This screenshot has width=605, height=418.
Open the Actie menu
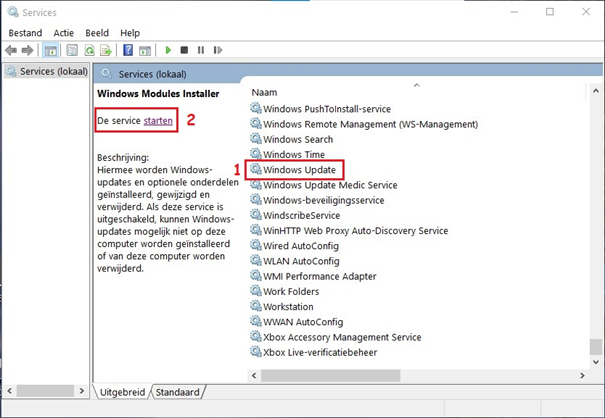pyautogui.click(x=64, y=33)
